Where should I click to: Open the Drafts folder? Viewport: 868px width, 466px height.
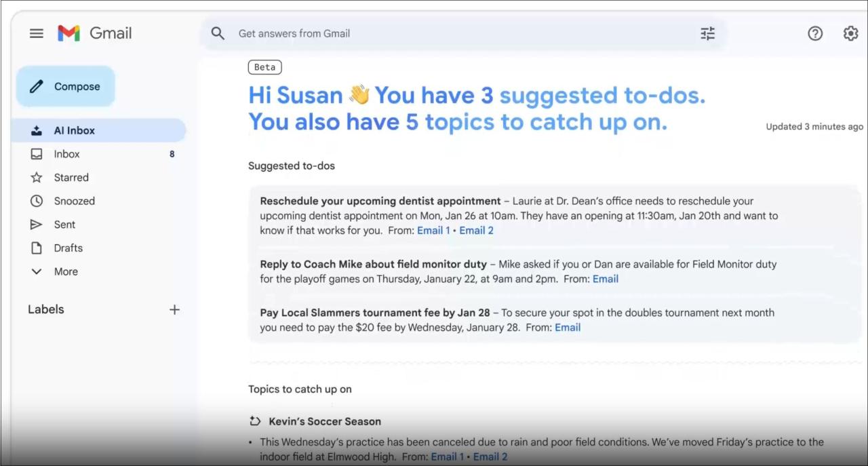tap(68, 248)
